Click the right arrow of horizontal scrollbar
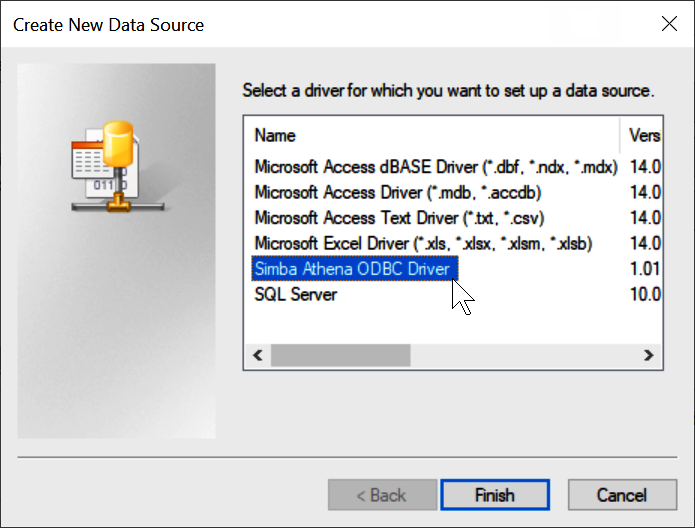The image size is (695, 528). click(x=648, y=355)
